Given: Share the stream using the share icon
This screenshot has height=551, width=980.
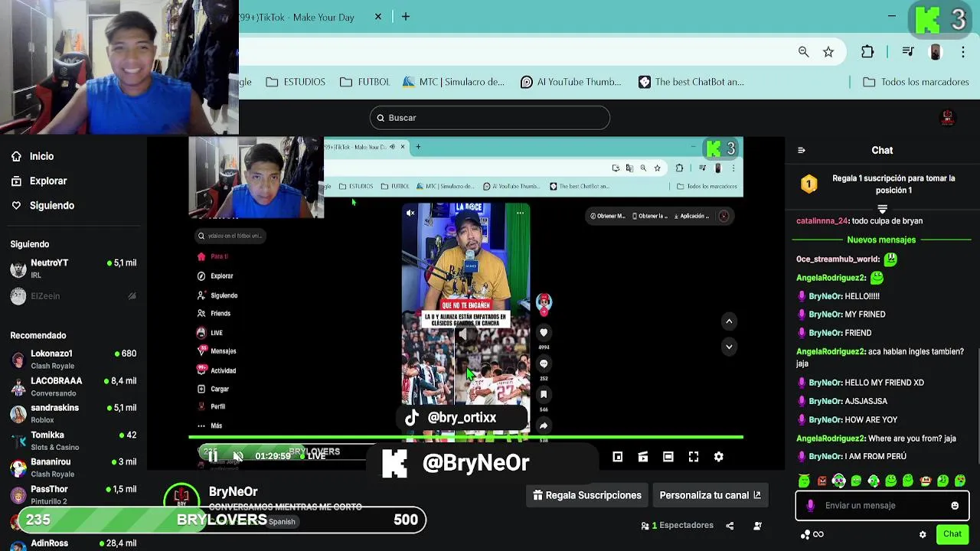Looking at the screenshot, I should coord(730,526).
